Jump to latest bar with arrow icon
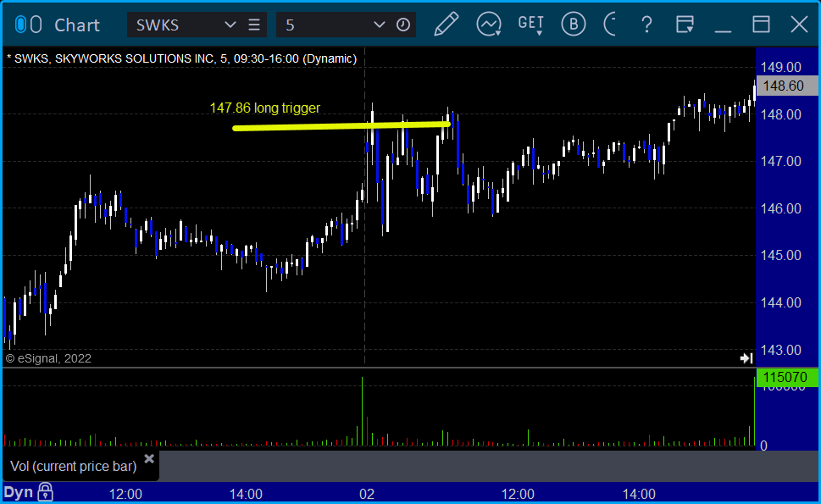The image size is (821, 504). tap(746, 358)
